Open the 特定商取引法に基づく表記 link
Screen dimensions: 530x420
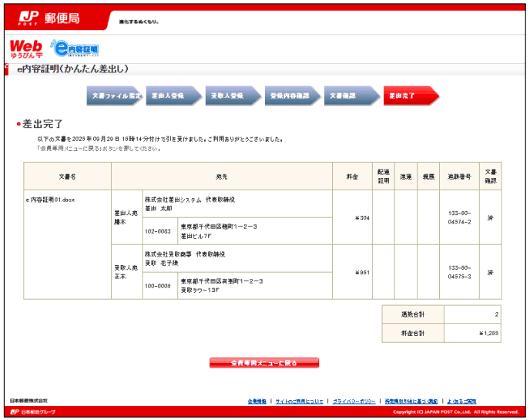click(411, 402)
